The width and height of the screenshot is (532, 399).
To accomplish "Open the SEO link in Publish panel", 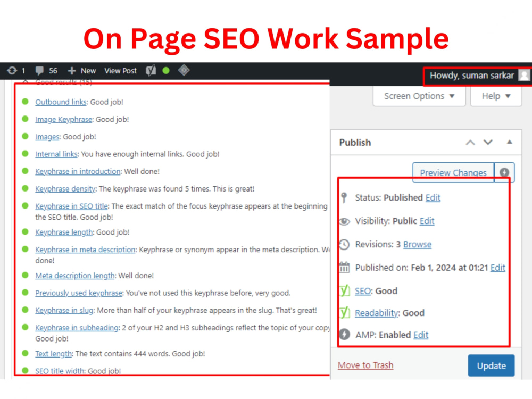I will click(x=363, y=291).
